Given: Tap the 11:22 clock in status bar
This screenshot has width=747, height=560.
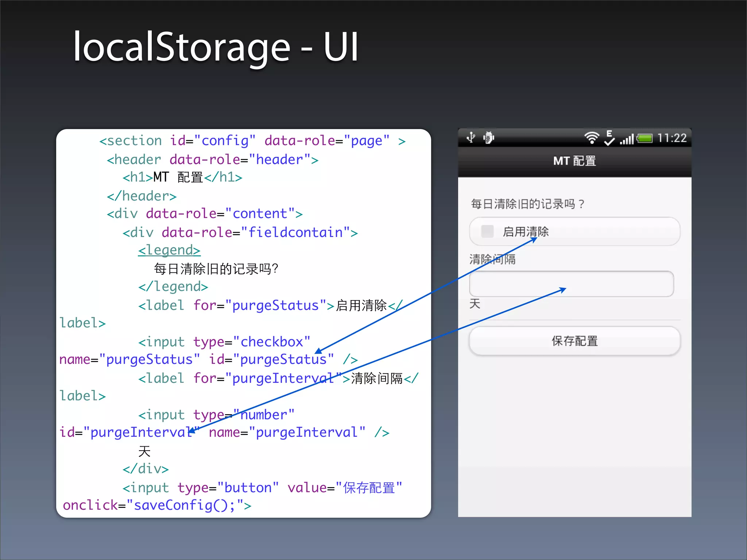Looking at the screenshot, I should [x=672, y=138].
